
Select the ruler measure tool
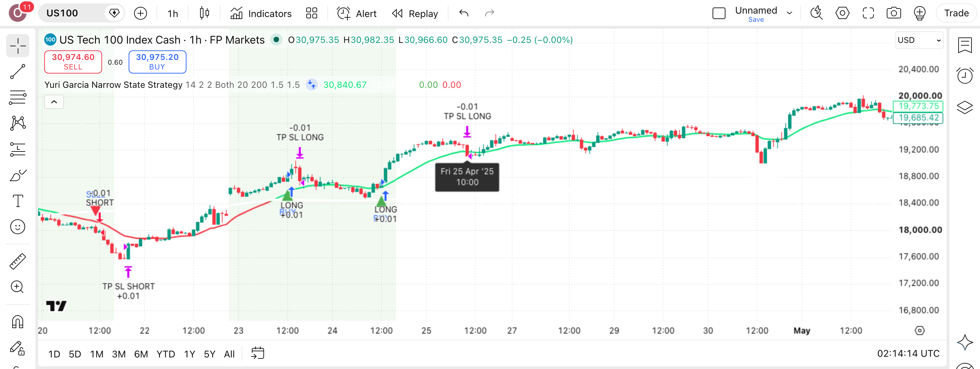(17, 261)
